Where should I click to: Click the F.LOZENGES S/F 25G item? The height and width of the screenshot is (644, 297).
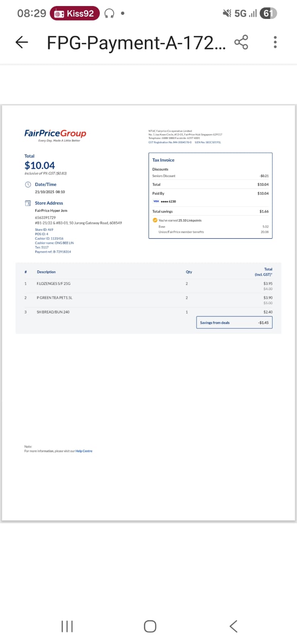[54, 284]
